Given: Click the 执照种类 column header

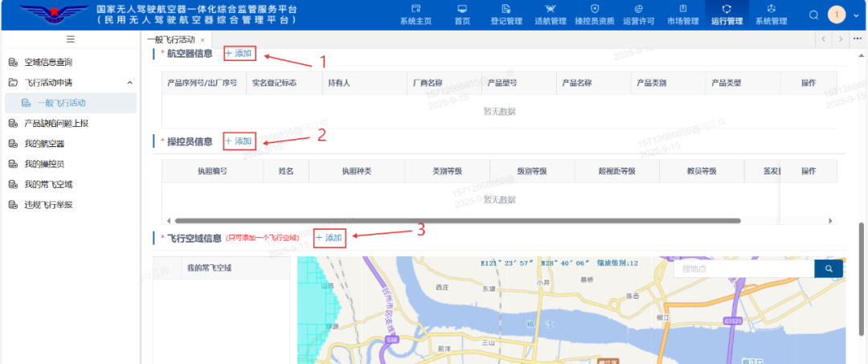Looking at the screenshot, I should (x=357, y=171).
